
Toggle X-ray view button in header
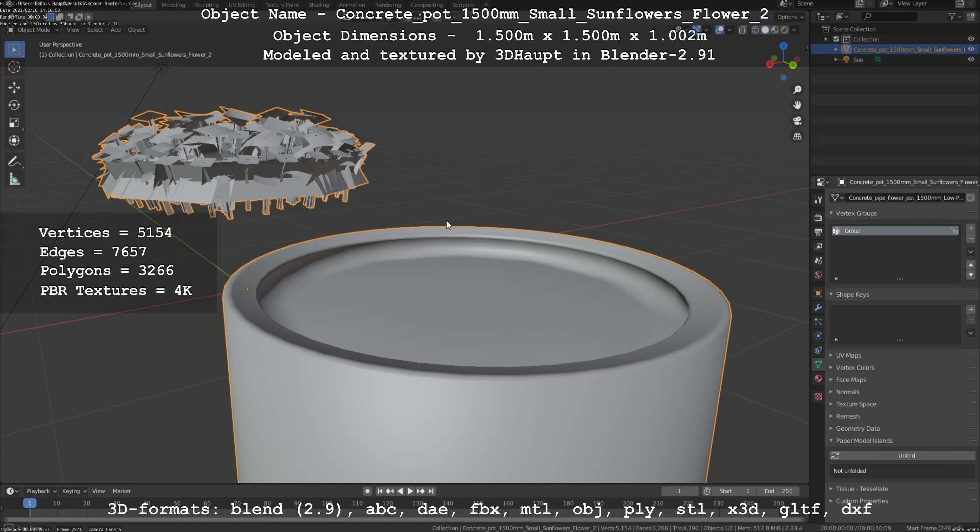click(742, 30)
